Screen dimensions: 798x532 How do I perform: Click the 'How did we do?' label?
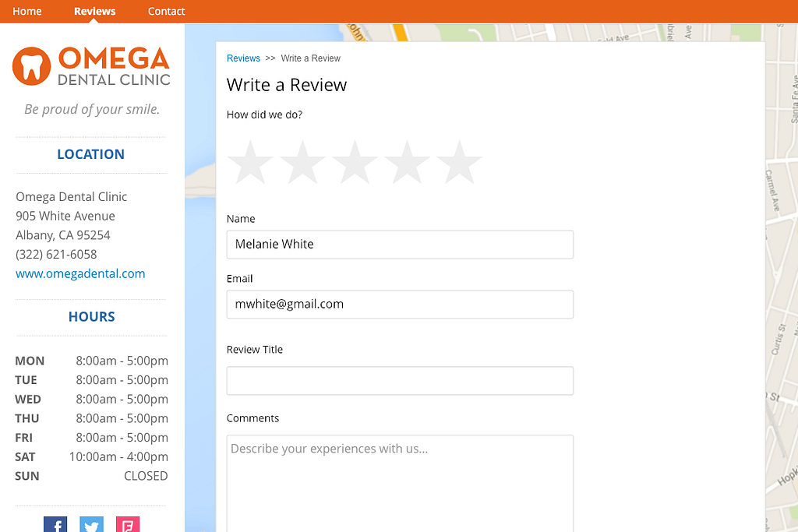point(265,115)
